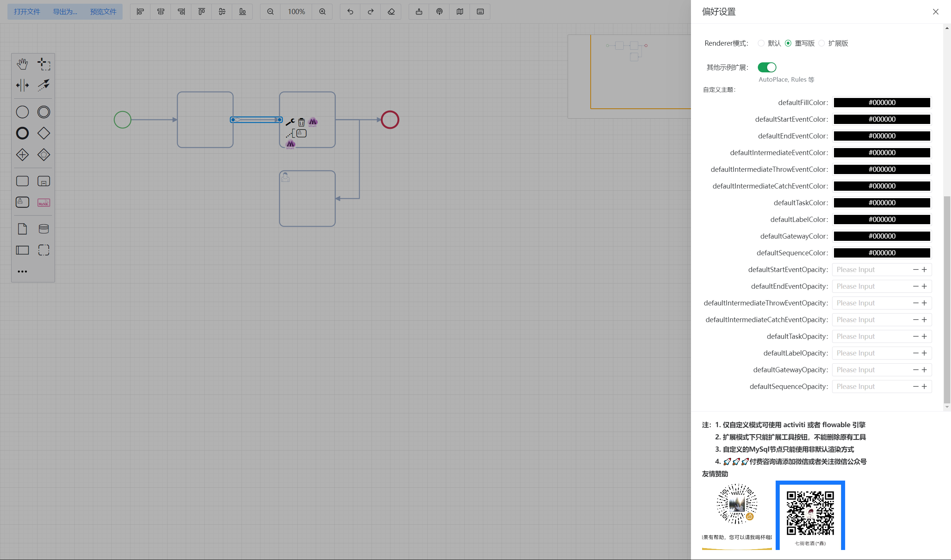
Task: Decrease defaultTaskOpacity with minus button
Action: point(915,337)
